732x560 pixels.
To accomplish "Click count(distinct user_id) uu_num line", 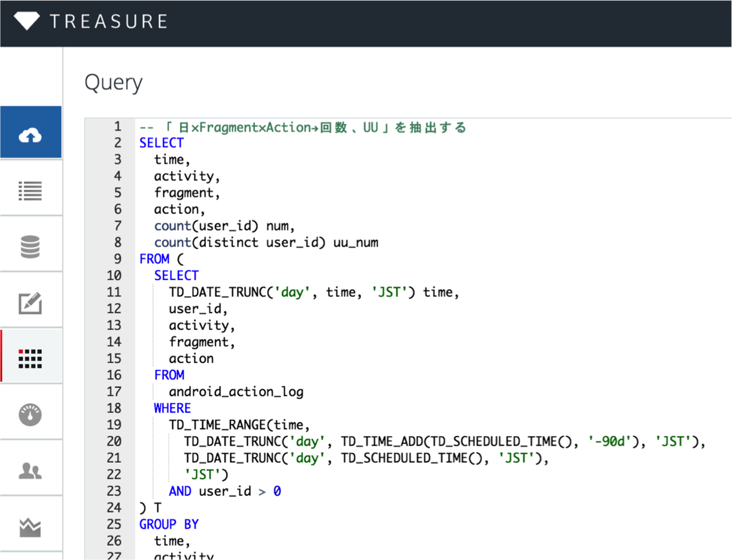I will click(266, 243).
